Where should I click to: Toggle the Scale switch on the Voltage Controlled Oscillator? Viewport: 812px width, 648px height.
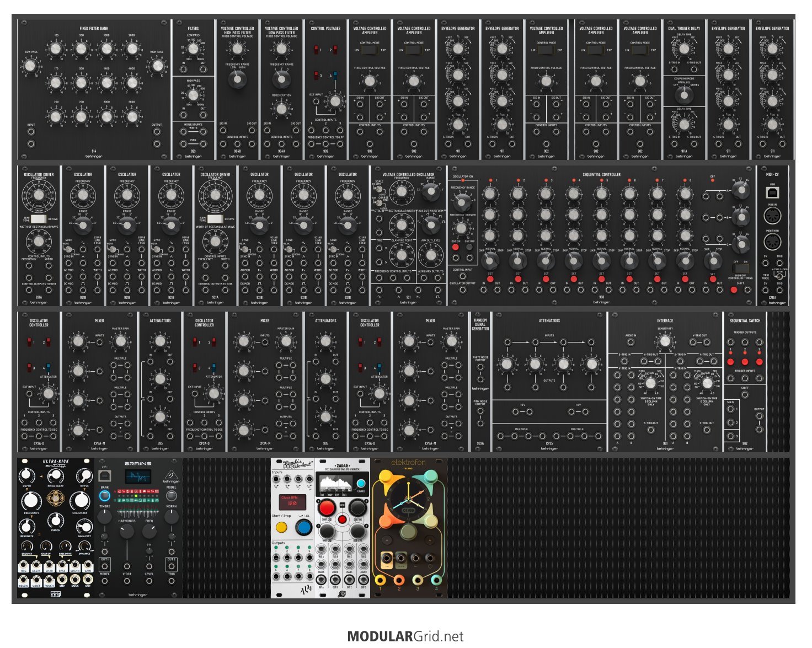click(379, 189)
